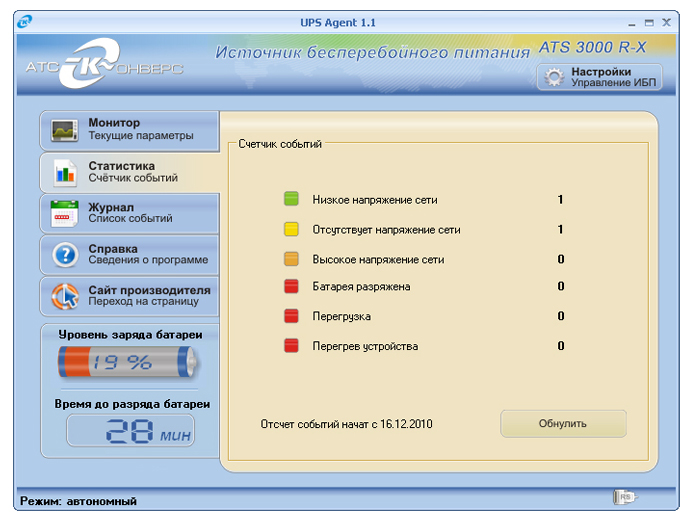Click orange swatch beside Высокое напряжение сети

click(291, 259)
